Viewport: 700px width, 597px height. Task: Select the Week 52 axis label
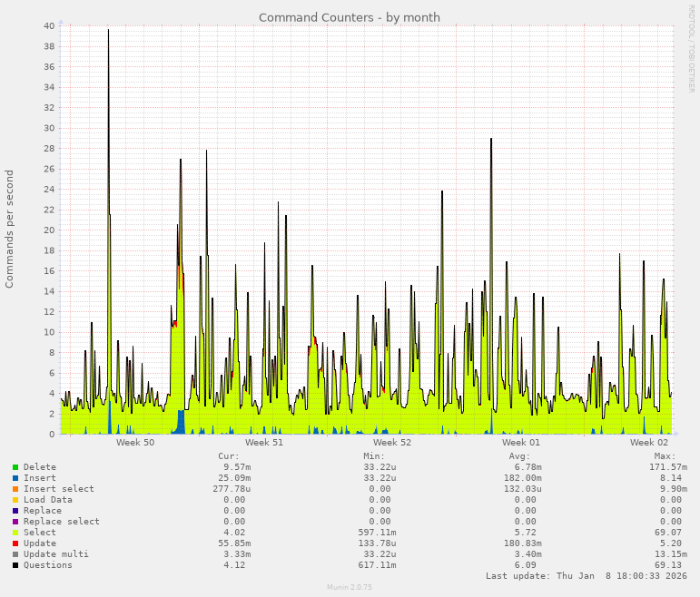point(392,443)
